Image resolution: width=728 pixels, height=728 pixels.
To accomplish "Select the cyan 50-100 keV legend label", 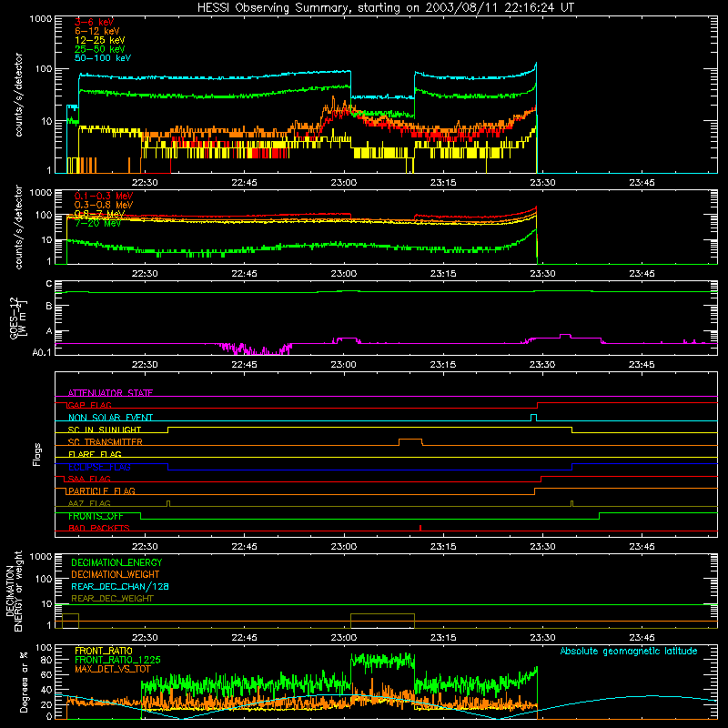I will [x=103, y=58].
